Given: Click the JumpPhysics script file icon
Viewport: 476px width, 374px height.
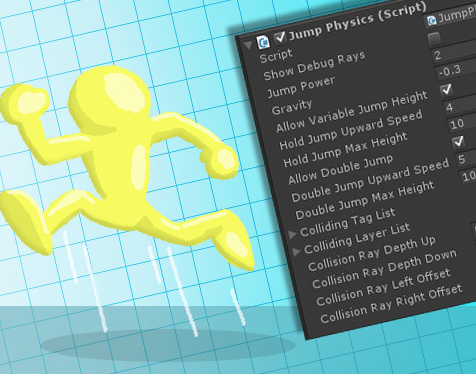Looking at the screenshot, I should point(432,20).
